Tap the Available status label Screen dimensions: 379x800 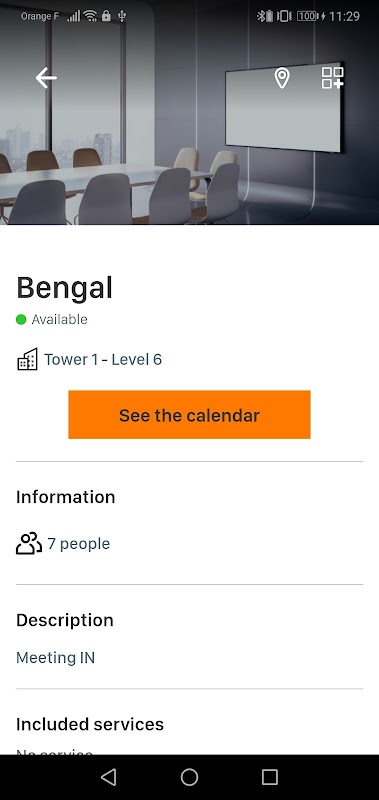click(x=60, y=320)
